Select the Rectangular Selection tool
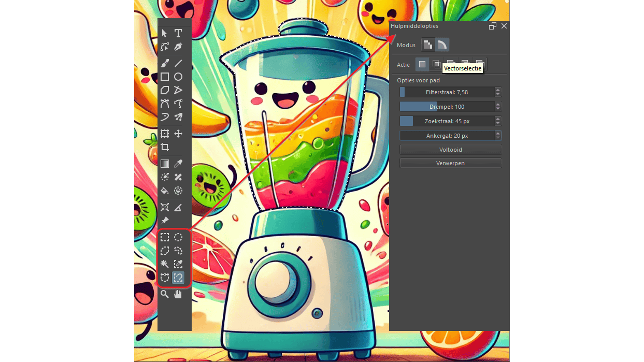 tap(165, 237)
